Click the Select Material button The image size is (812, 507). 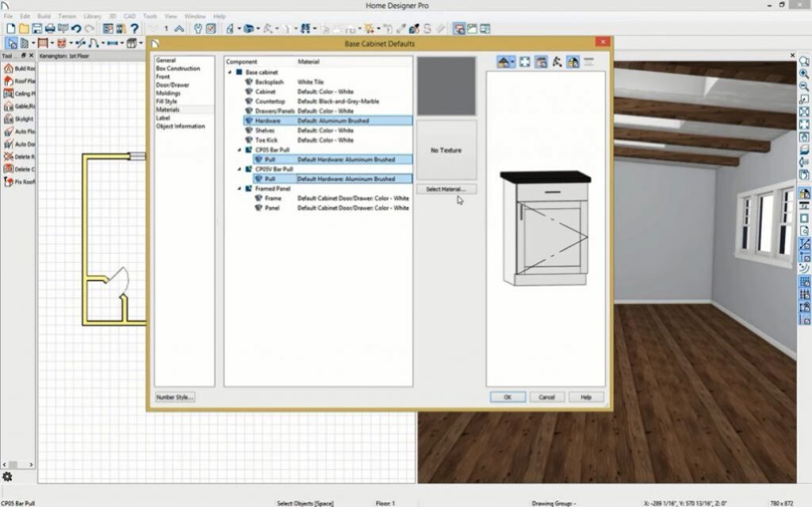(x=446, y=188)
